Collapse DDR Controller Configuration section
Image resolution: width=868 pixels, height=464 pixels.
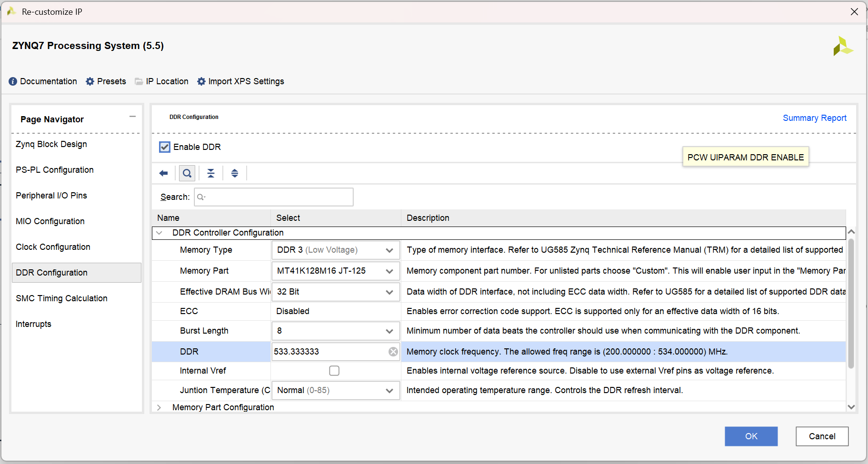(160, 233)
